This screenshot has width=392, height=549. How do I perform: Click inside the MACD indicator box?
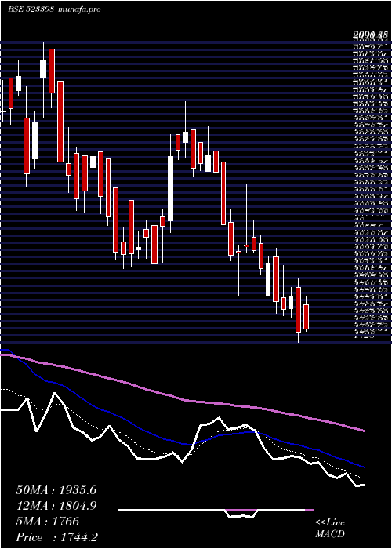pos(216,510)
